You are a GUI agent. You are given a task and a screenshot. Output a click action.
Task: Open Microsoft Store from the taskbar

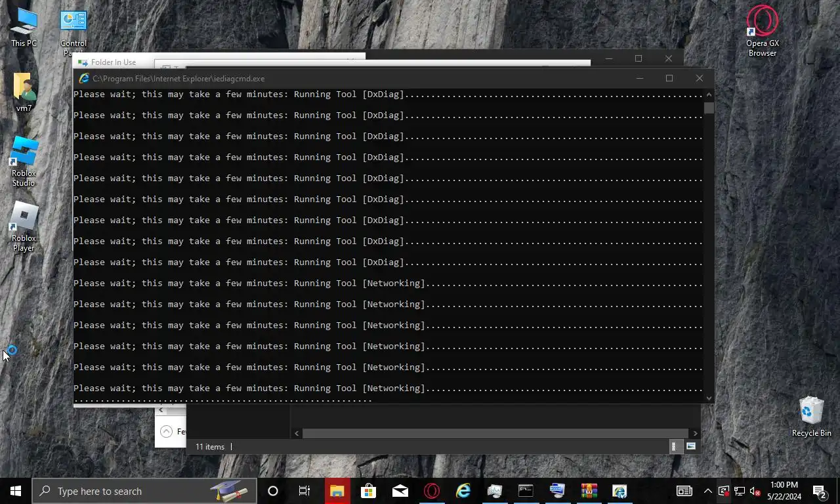click(368, 491)
